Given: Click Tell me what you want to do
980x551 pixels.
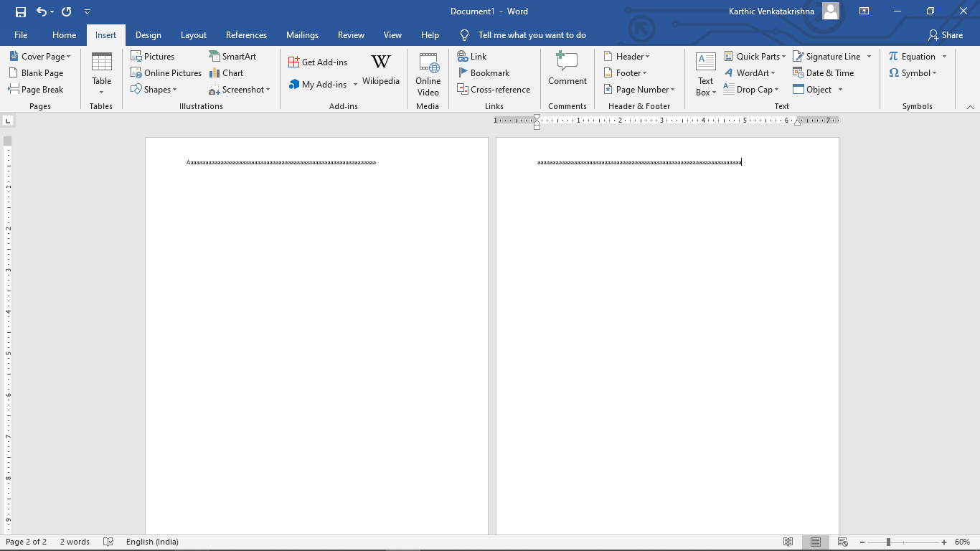Looking at the screenshot, I should [532, 34].
